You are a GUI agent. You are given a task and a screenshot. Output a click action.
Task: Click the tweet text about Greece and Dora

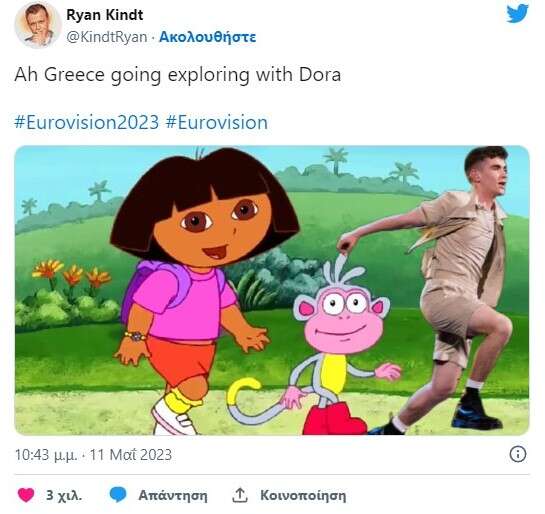178,75
